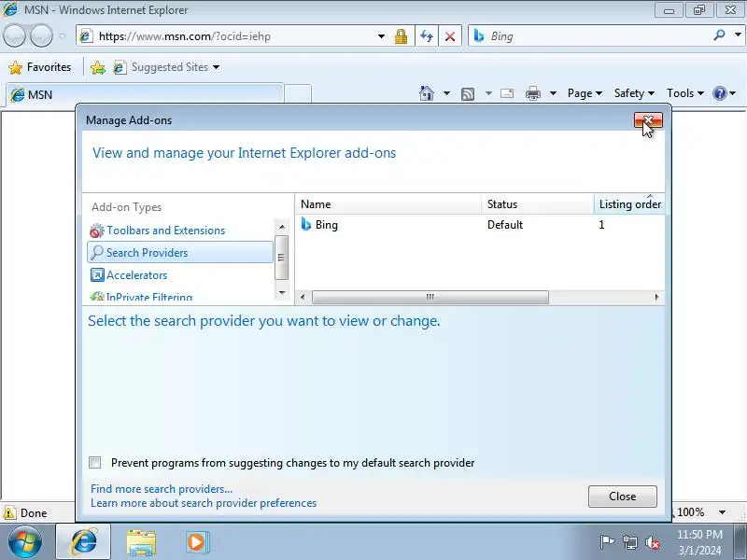Screen dimensions: 747x560
Task: Click the Refresh page icon
Action: pos(427,36)
